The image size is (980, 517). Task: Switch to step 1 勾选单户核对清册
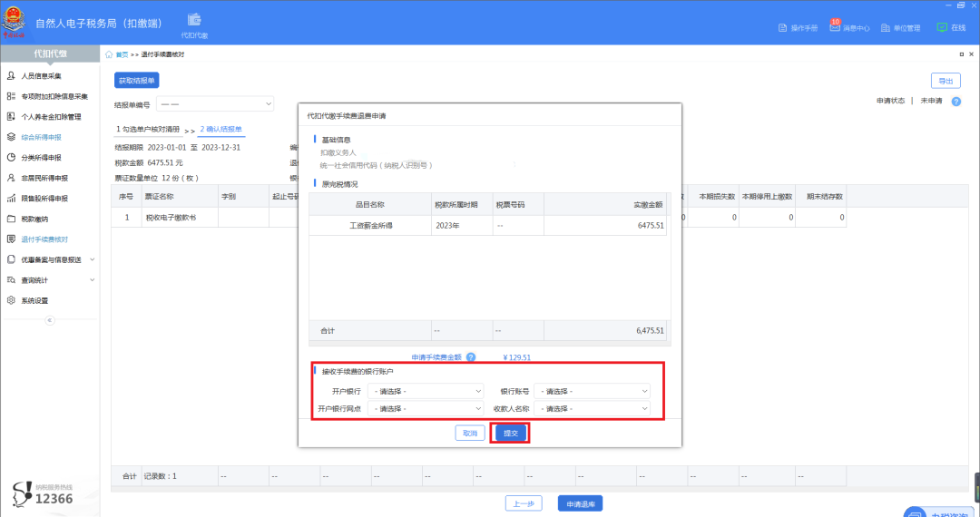148,129
